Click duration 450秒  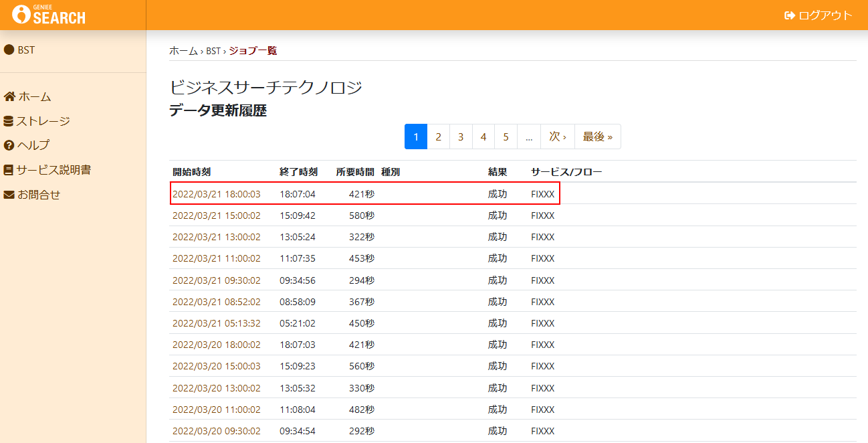[x=362, y=323]
